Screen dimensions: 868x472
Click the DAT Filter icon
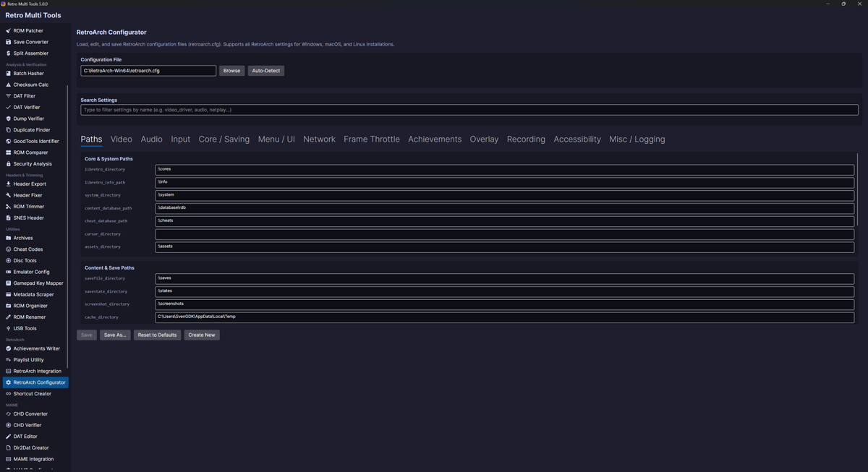click(9, 96)
